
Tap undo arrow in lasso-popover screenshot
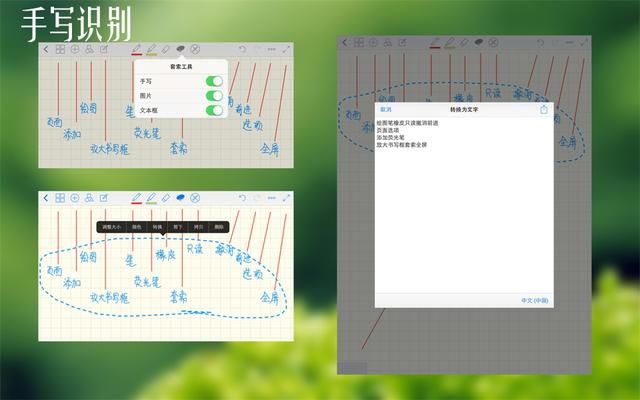[x=242, y=49]
